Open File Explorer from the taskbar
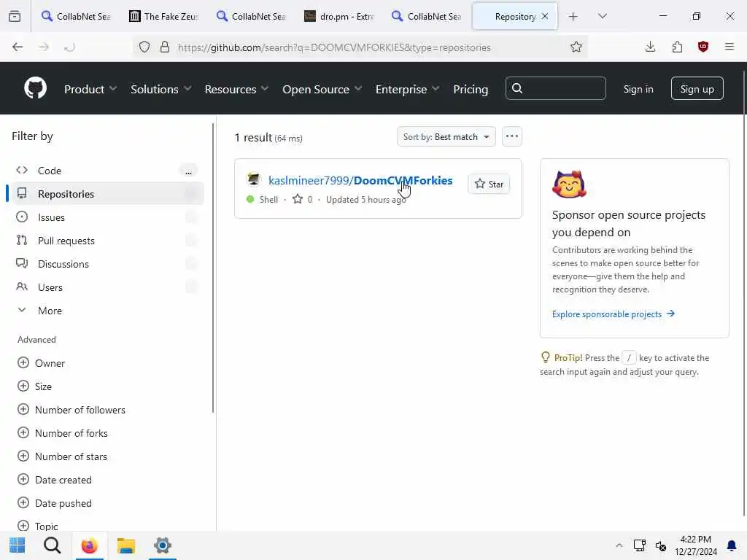This screenshot has width=747, height=560. (126, 545)
